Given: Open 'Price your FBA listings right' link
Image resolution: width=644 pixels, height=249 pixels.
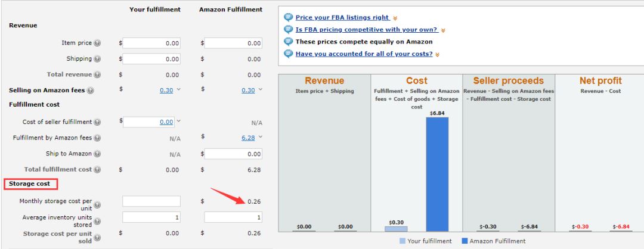Looking at the screenshot, I should coord(342,18).
